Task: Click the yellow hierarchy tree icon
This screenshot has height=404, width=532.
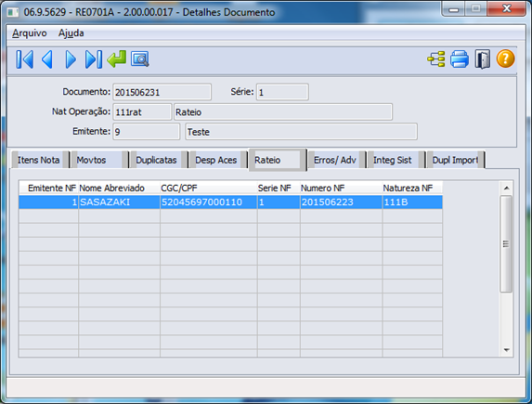Action: [x=436, y=59]
